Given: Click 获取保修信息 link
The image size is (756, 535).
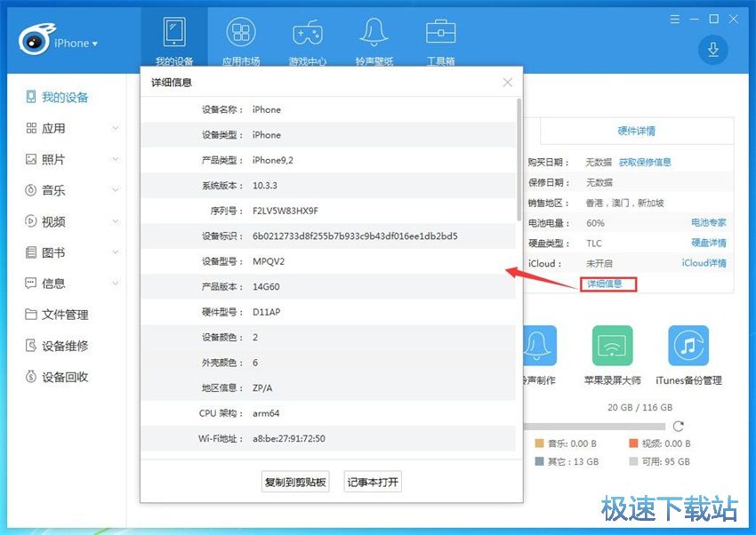Looking at the screenshot, I should [x=645, y=163].
